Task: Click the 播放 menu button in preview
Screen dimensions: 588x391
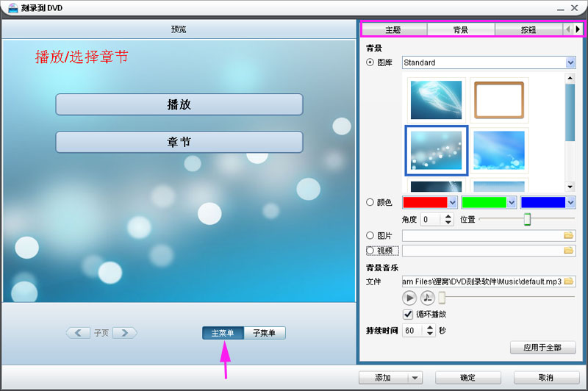Action: (x=179, y=104)
